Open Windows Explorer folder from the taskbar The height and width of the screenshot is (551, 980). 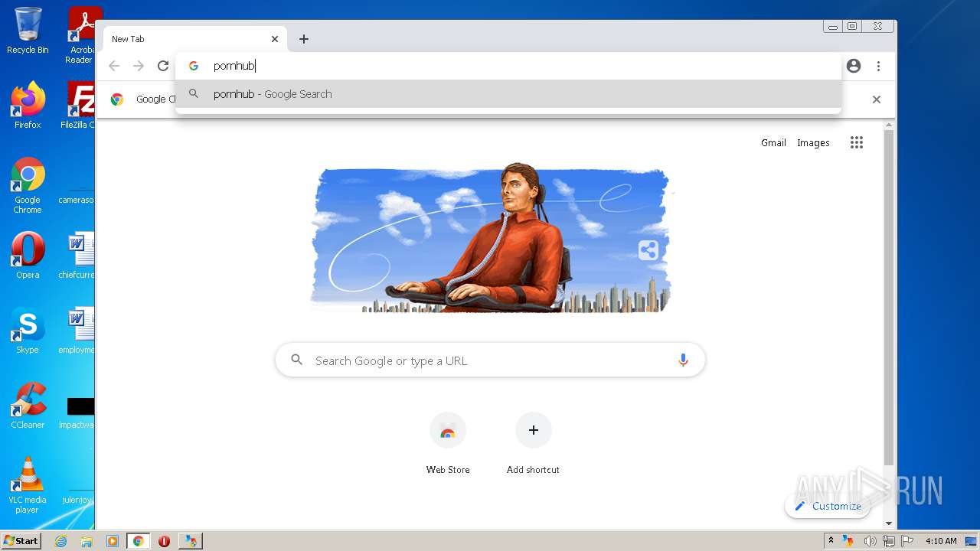point(87,541)
